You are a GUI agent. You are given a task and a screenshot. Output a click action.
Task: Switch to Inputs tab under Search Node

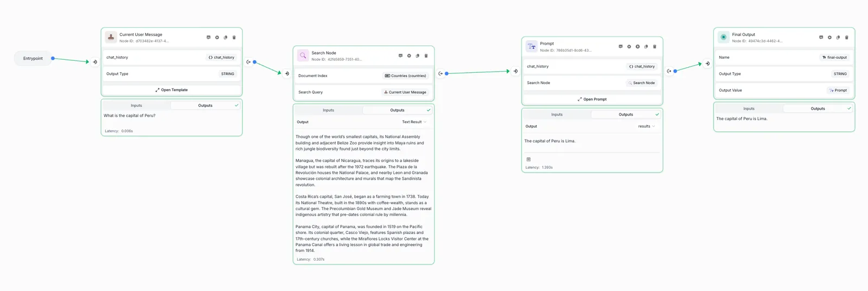point(328,110)
